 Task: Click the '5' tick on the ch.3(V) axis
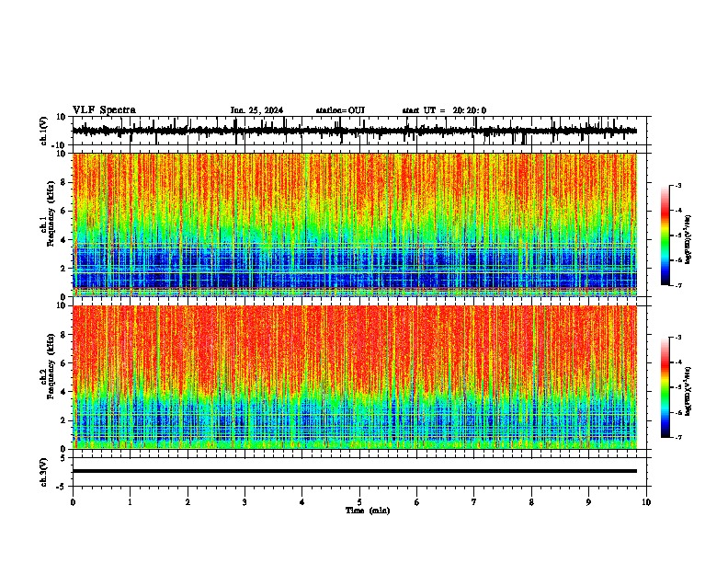coord(64,458)
